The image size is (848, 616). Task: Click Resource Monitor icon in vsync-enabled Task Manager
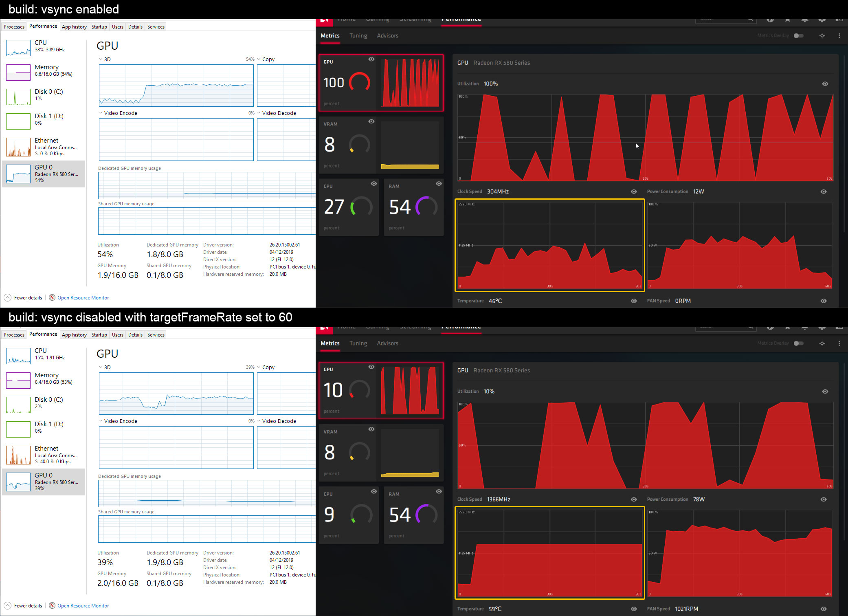pos(52,298)
